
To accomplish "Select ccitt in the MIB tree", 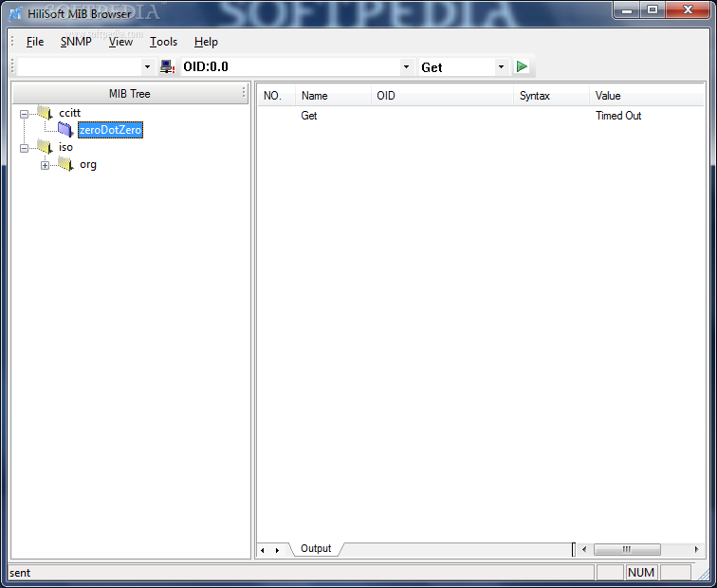I will point(69,113).
